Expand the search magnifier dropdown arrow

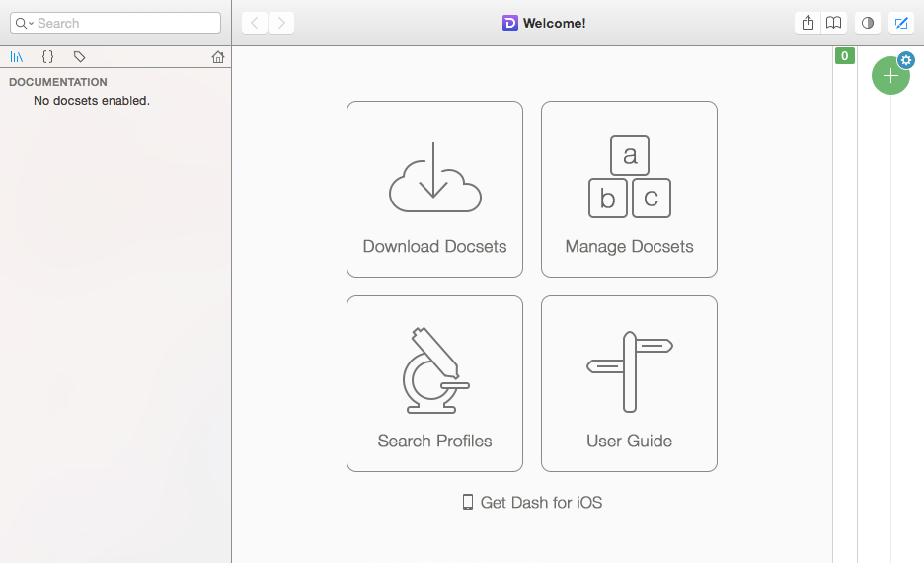click(24, 23)
